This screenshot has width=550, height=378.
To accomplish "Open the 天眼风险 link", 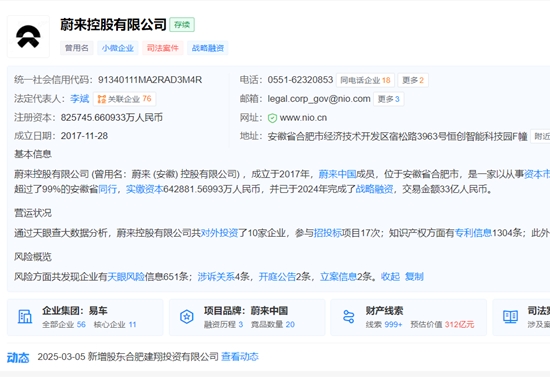I will [x=126, y=277].
